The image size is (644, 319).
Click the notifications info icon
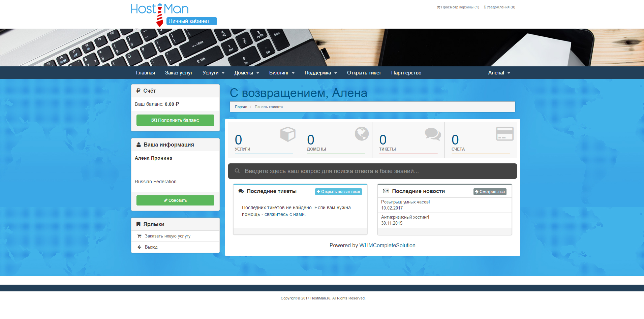pos(485,7)
